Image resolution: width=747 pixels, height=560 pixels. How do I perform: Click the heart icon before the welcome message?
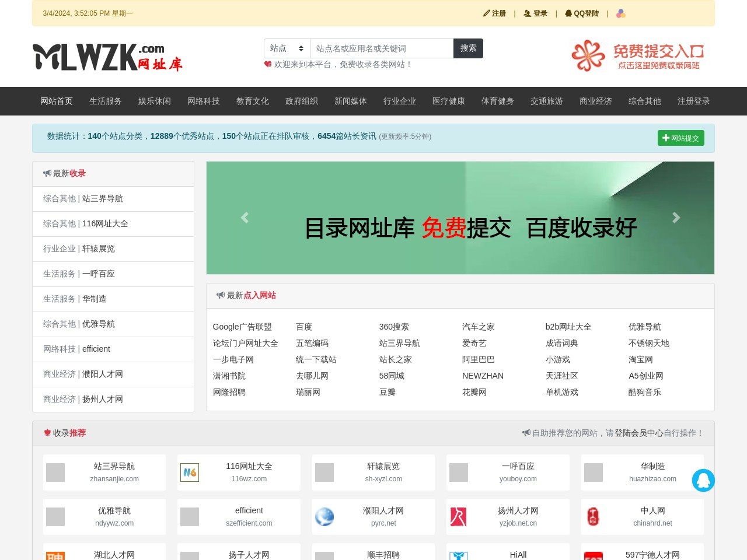point(267,64)
